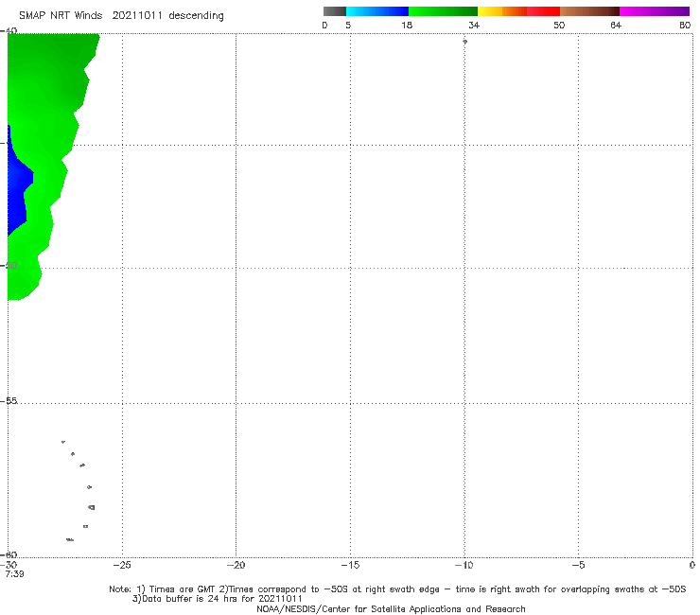Click the cyan-blue segment of the color bar
Image resolution: width=700 pixels, height=615 pixels.
pos(377,11)
